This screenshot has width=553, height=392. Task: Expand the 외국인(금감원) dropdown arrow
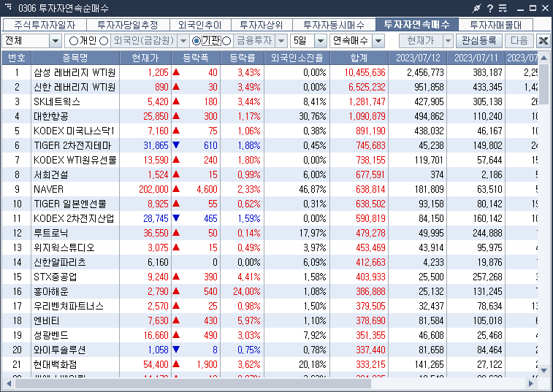pyautogui.click(x=183, y=41)
